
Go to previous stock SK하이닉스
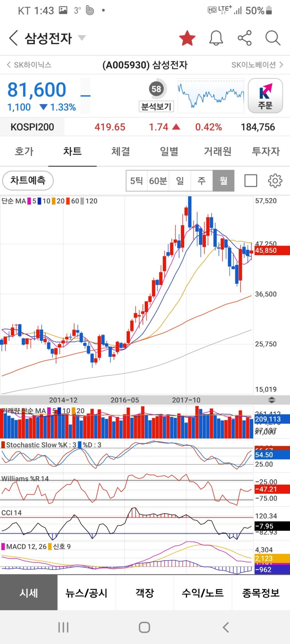29,65
